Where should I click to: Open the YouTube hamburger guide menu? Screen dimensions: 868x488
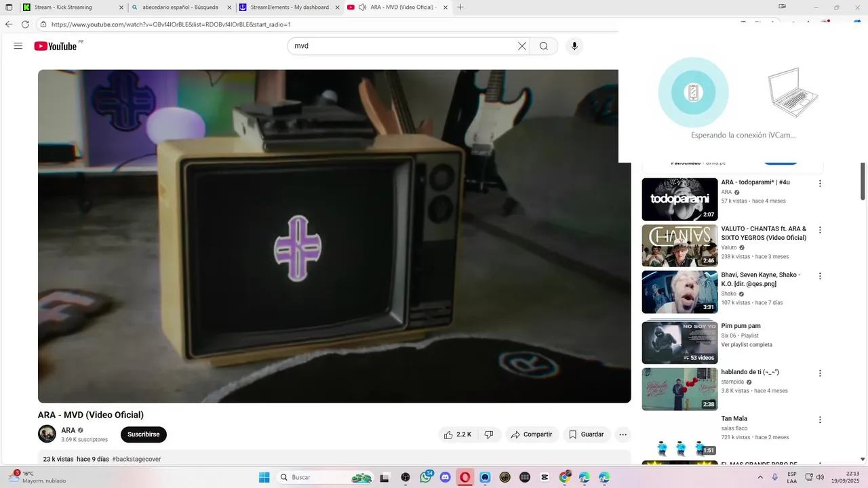click(x=18, y=46)
